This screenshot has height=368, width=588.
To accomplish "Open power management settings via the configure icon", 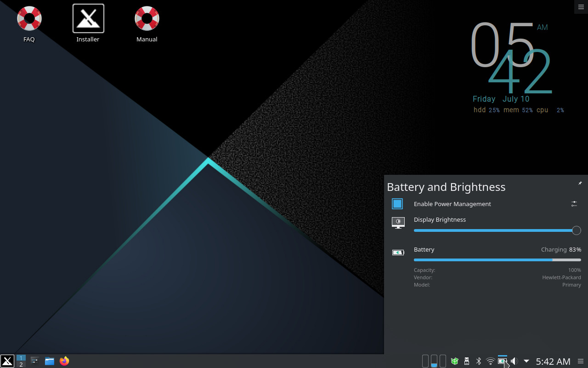I will [x=574, y=203].
